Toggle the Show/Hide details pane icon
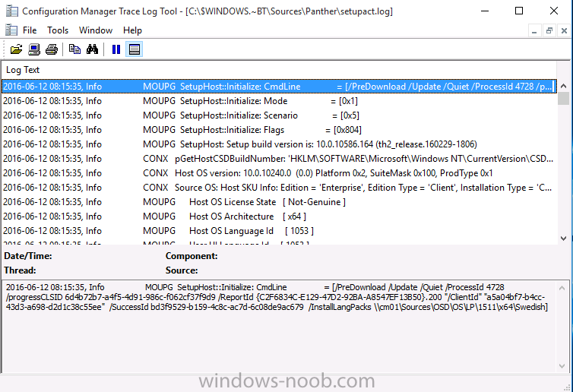Image resolution: width=573 pixels, height=392 pixels. [134, 49]
